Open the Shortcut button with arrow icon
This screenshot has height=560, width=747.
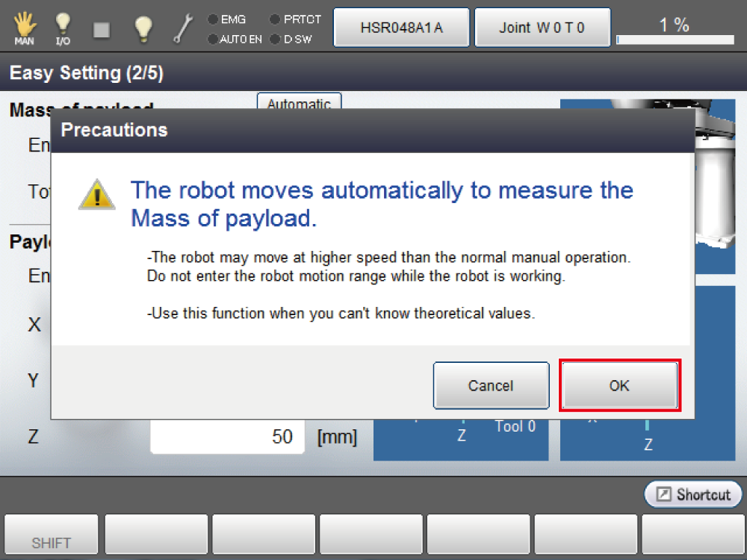(693, 494)
